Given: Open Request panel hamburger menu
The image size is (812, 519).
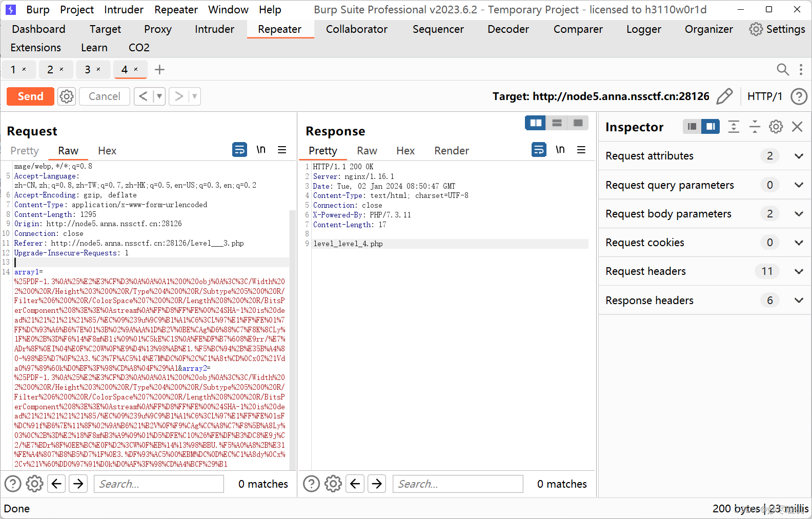Looking at the screenshot, I should click(282, 150).
